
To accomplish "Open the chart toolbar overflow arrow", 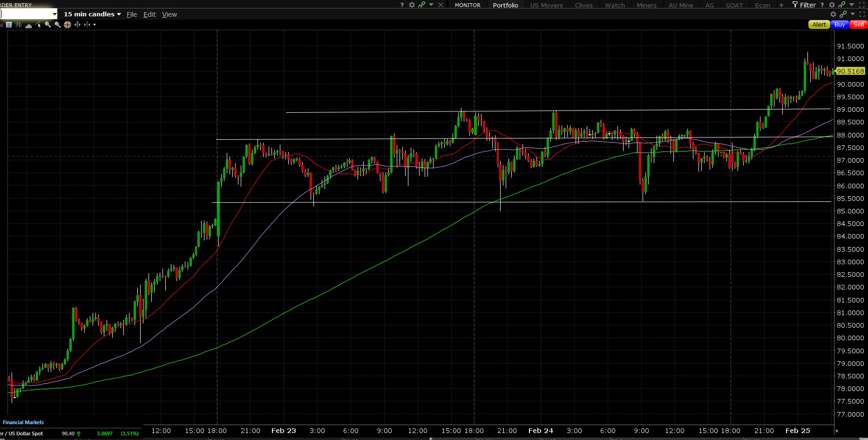I will 95,25.
